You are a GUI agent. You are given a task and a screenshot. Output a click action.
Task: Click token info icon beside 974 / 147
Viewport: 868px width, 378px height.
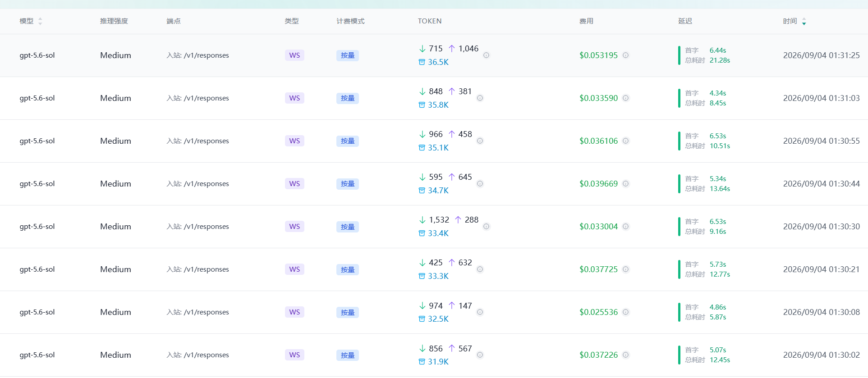point(480,312)
